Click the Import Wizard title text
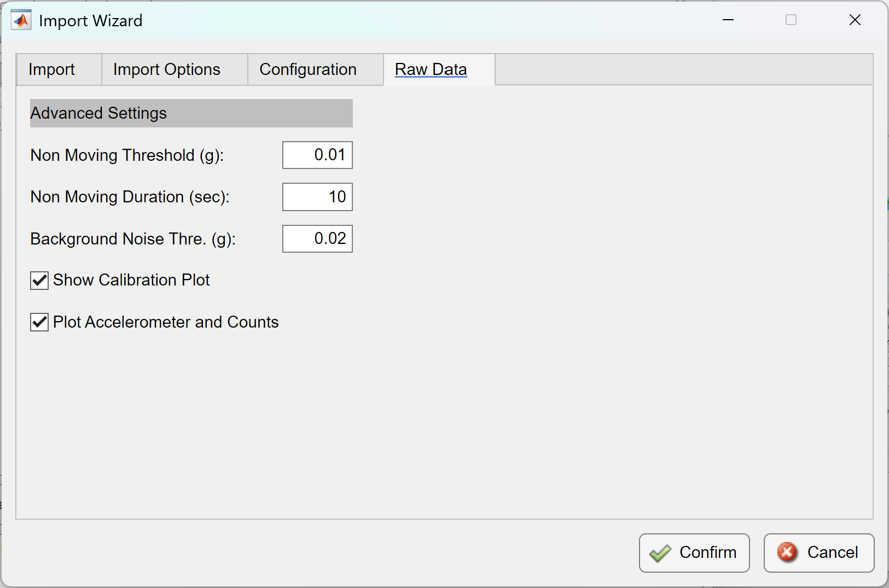 90,21
